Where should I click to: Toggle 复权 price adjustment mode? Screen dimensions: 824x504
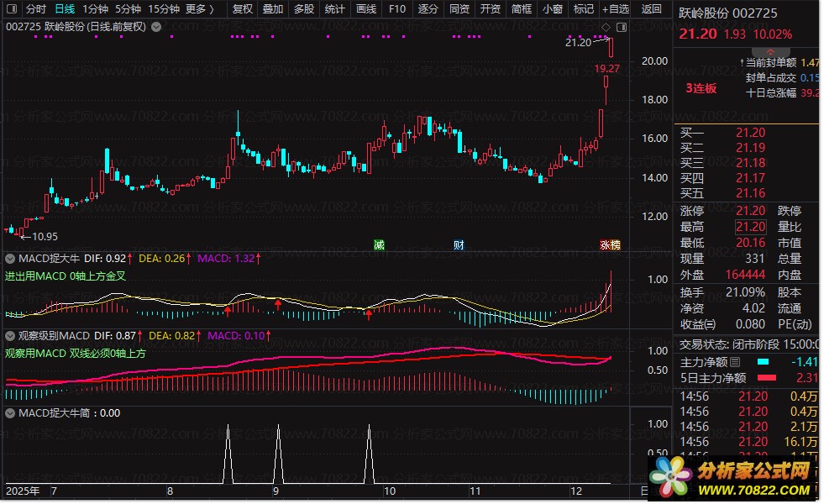tap(242, 9)
